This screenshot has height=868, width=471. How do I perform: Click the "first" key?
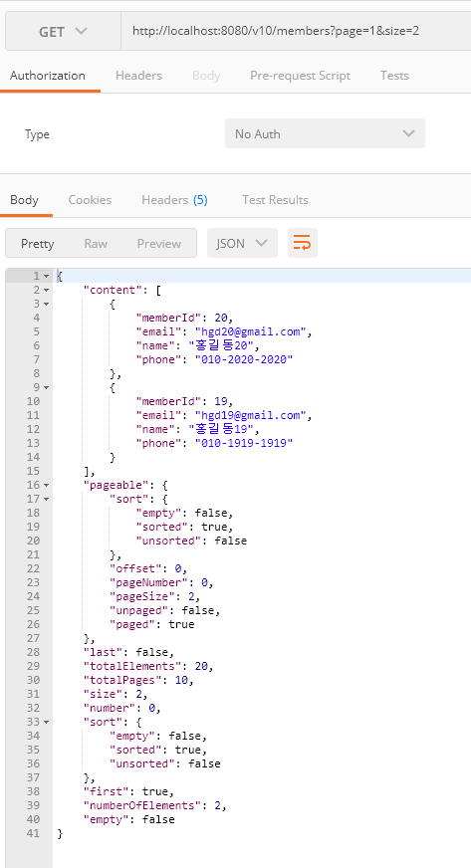[109, 791]
